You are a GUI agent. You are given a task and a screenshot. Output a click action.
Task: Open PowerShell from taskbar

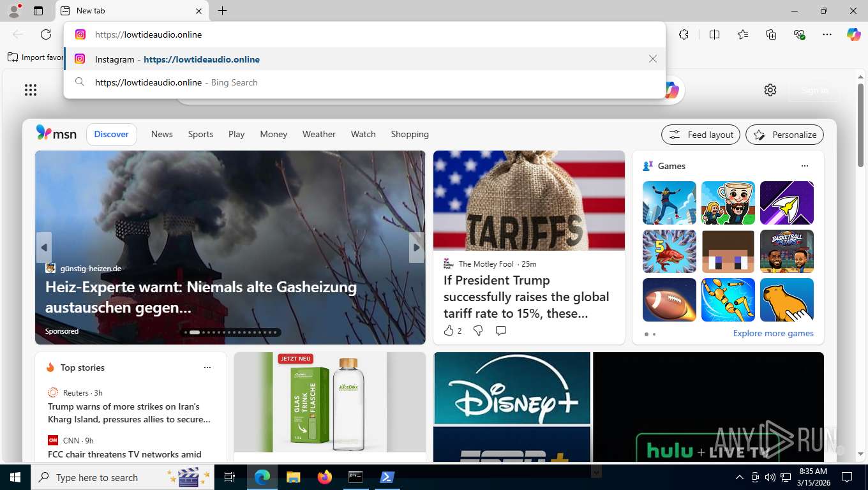[387, 477]
